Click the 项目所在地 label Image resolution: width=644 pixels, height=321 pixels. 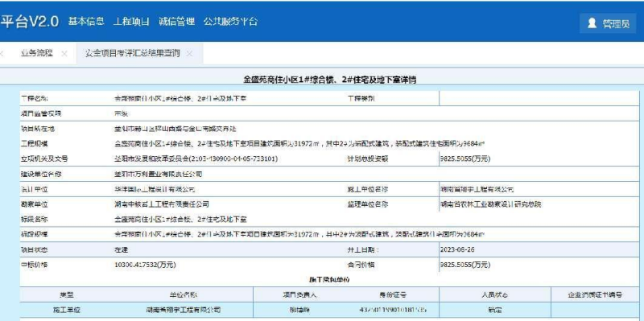point(38,129)
